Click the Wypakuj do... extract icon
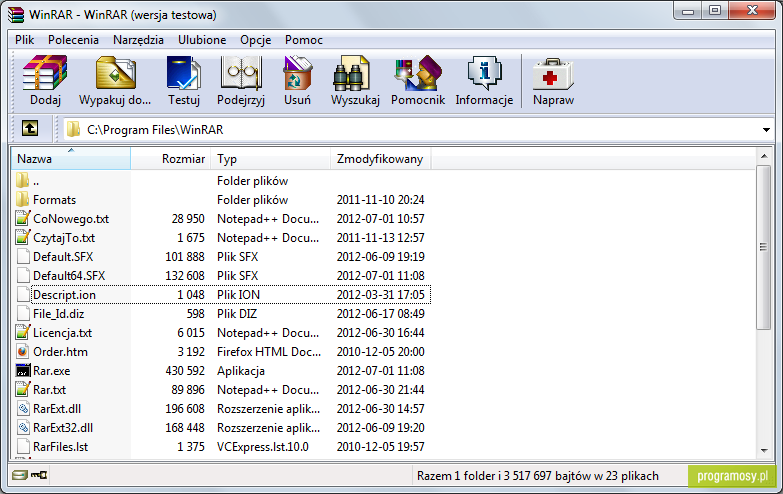 (115, 73)
